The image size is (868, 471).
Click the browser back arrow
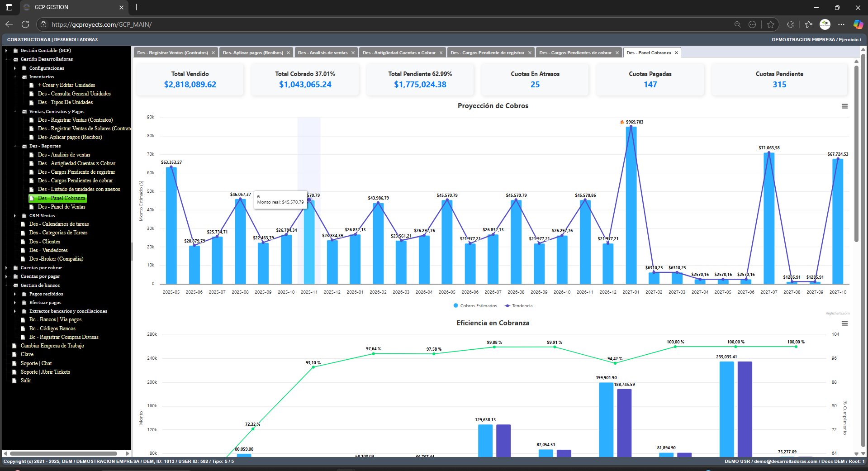click(9, 24)
